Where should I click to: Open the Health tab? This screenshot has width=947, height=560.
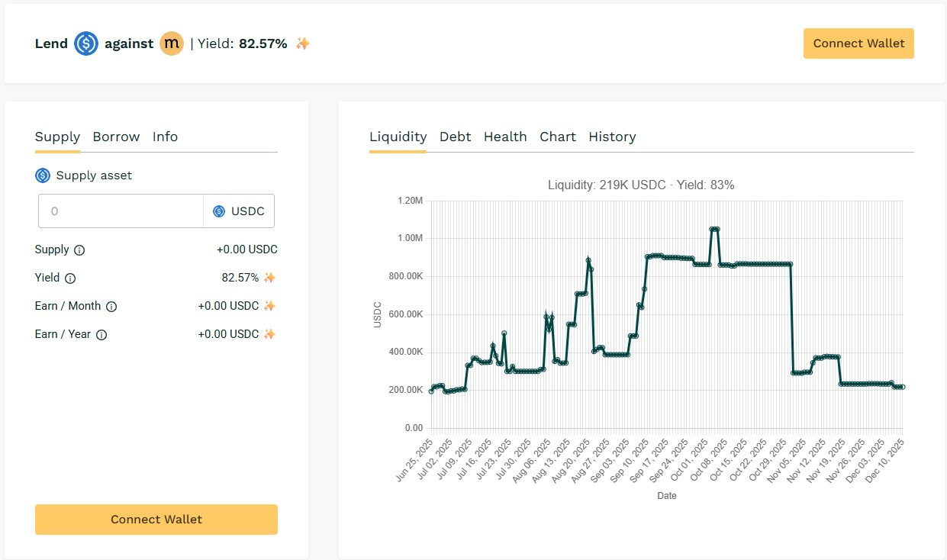(x=505, y=137)
